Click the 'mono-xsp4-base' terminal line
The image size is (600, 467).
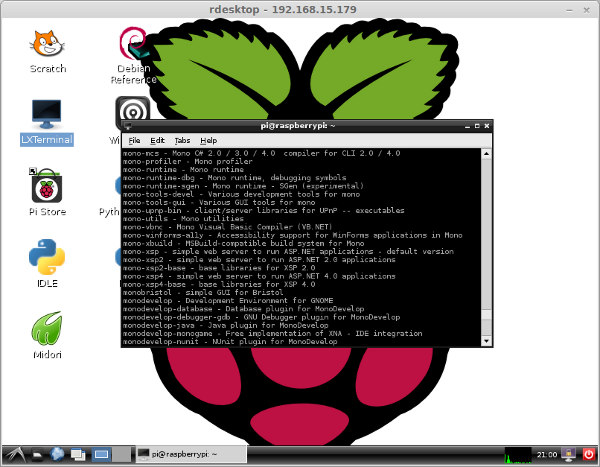tap(219, 284)
